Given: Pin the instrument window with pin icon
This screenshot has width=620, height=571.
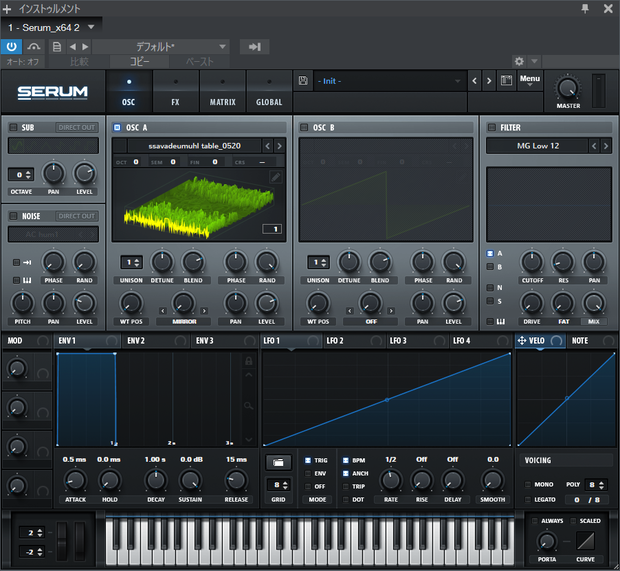Looking at the screenshot, I should (585, 8).
